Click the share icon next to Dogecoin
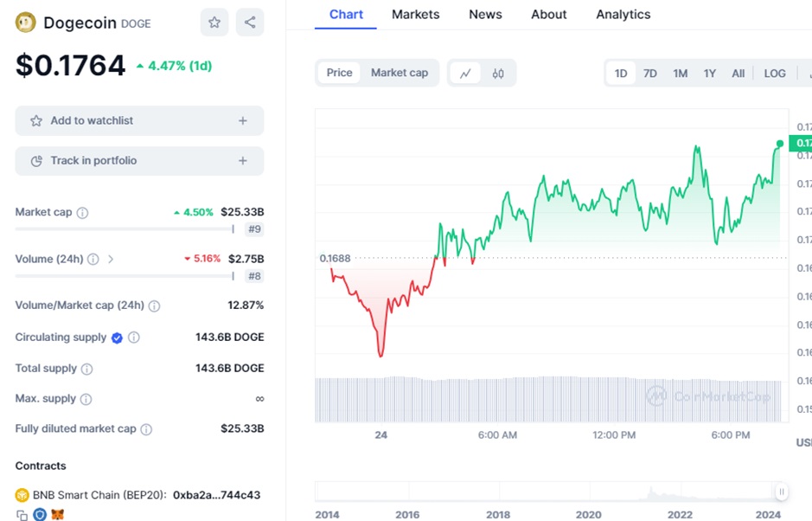 [250, 23]
